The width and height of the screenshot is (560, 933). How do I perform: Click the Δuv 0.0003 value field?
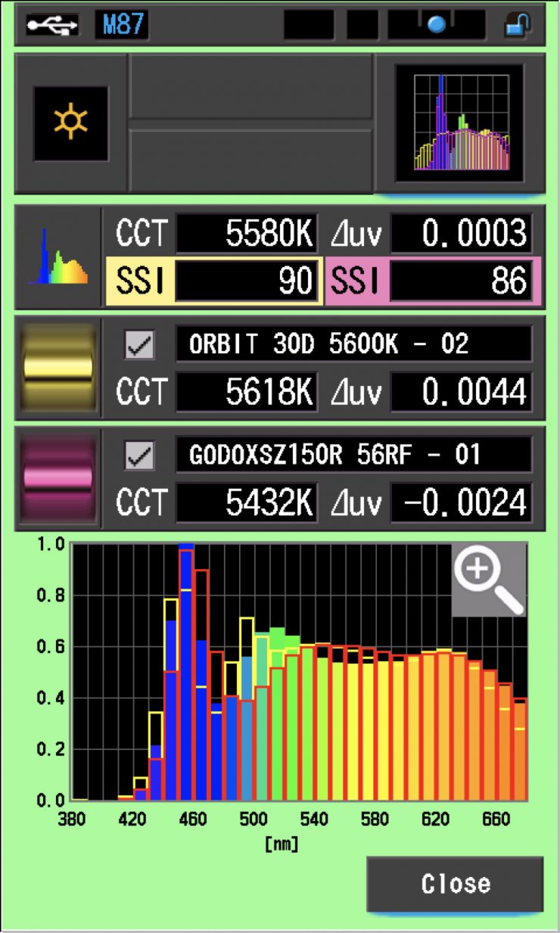[460, 235]
